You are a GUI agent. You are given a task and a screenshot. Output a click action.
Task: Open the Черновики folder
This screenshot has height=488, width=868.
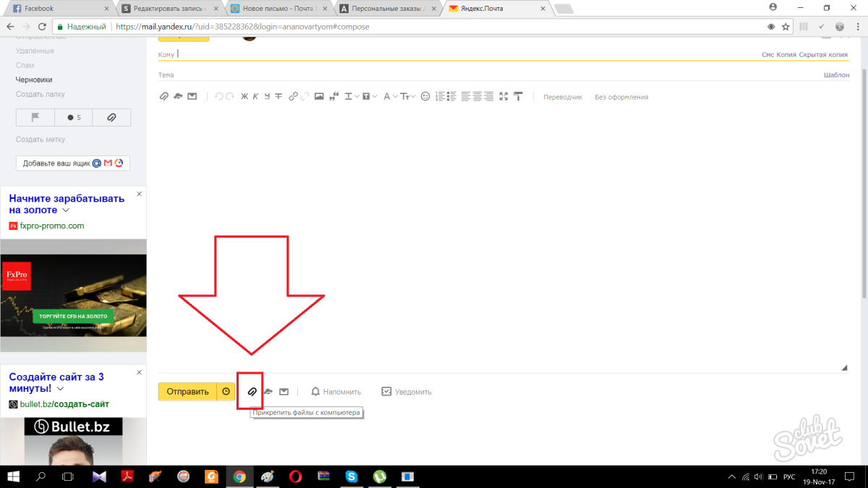click(34, 80)
